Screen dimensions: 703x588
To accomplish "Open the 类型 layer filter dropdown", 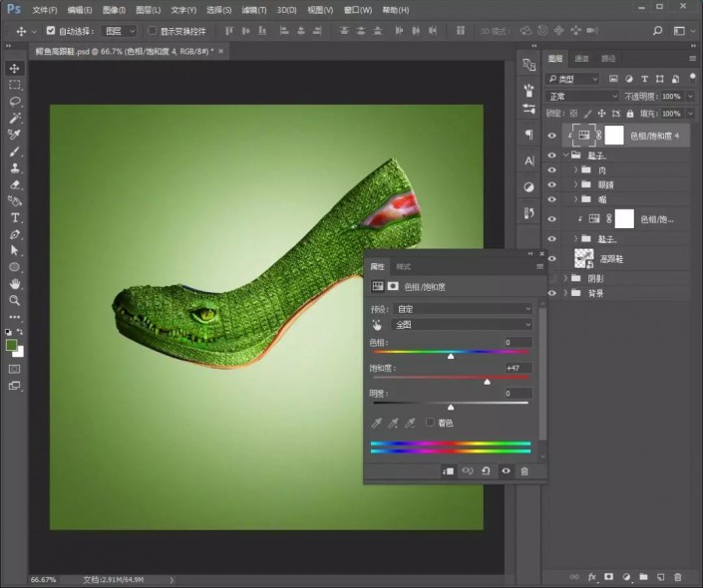I will point(572,79).
